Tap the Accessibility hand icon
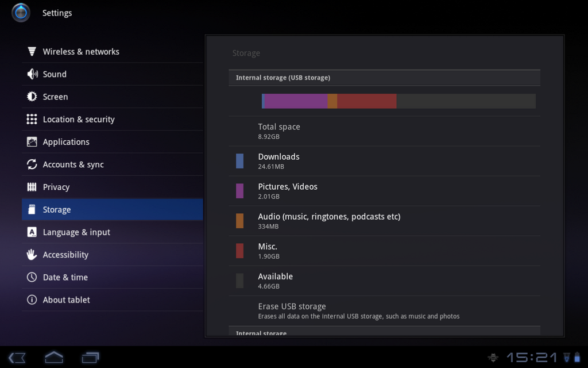The width and height of the screenshot is (588, 368). [32, 254]
